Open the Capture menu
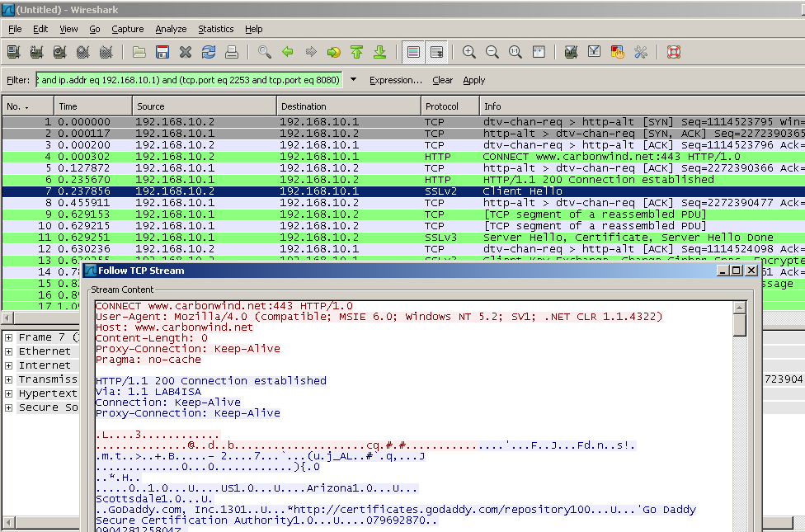The image size is (805, 532). coord(127,29)
